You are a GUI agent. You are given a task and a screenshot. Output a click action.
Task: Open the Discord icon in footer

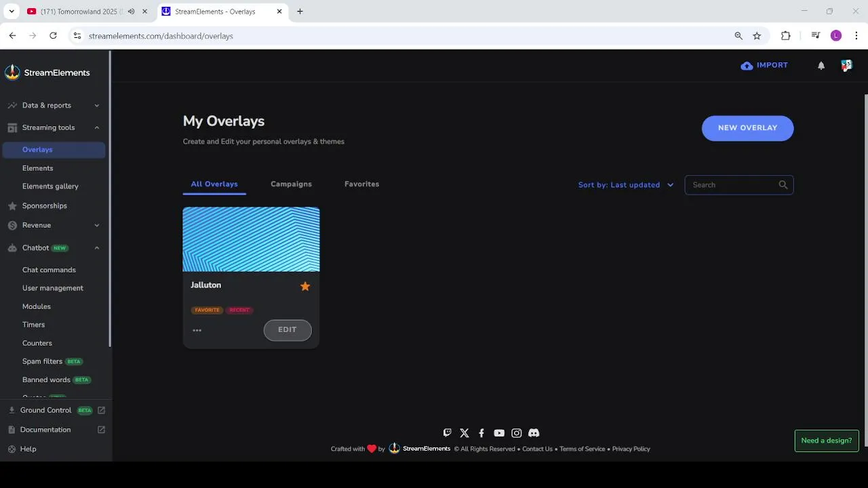(x=534, y=432)
